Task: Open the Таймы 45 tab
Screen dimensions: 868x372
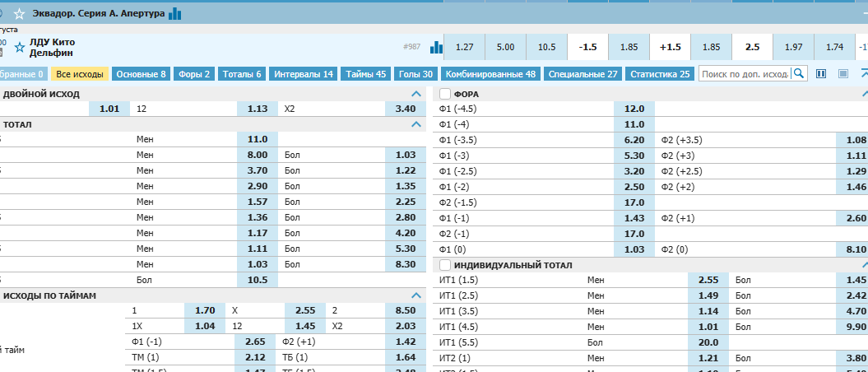Action: pos(366,74)
